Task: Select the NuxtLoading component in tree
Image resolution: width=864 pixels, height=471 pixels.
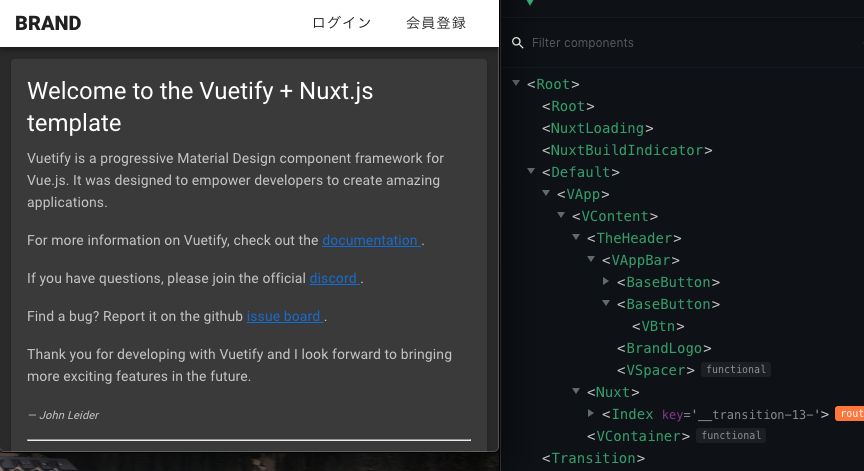Action: coord(597,128)
